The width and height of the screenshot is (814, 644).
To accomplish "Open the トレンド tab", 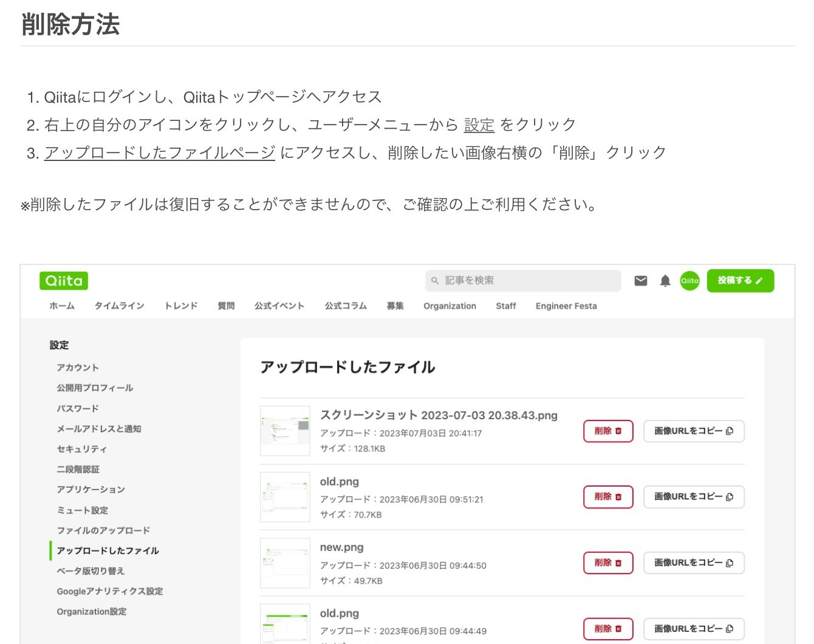I will (181, 306).
